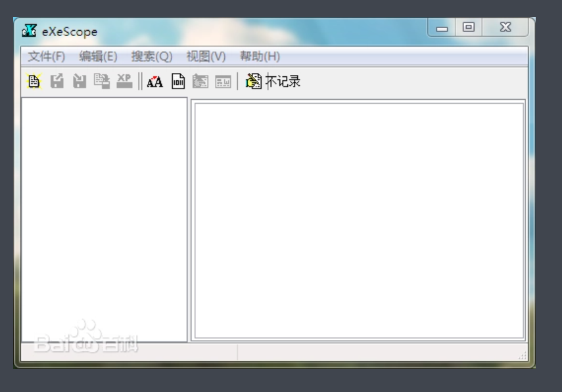
Task: Click inside the left resource tree pane
Action: 104,217
